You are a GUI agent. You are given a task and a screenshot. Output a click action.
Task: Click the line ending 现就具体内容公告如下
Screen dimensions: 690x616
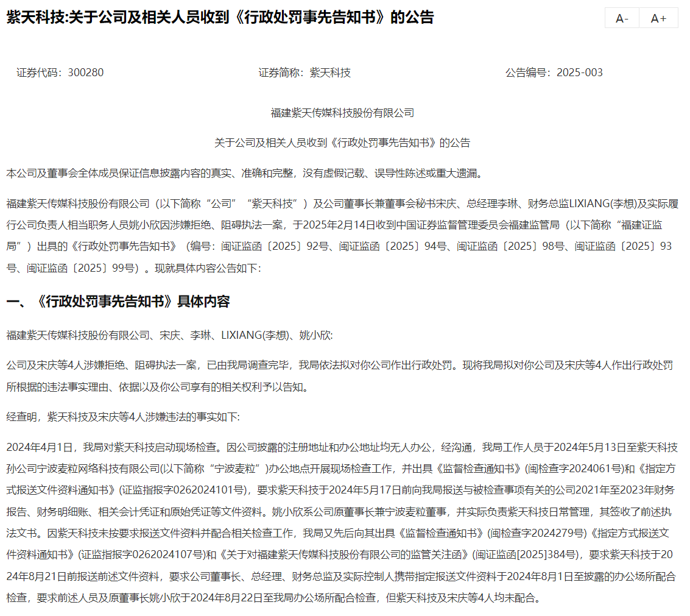click(x=134, y=268)
